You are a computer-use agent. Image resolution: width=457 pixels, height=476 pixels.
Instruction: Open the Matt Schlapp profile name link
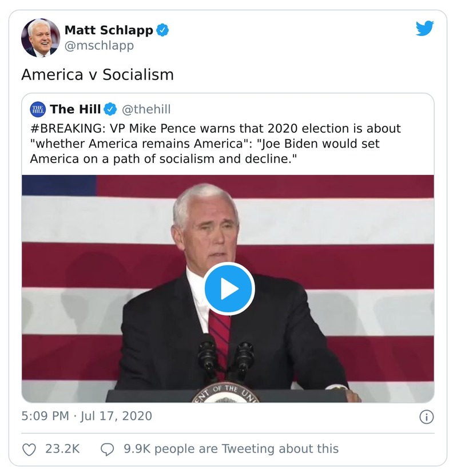[x=109, y=30]
